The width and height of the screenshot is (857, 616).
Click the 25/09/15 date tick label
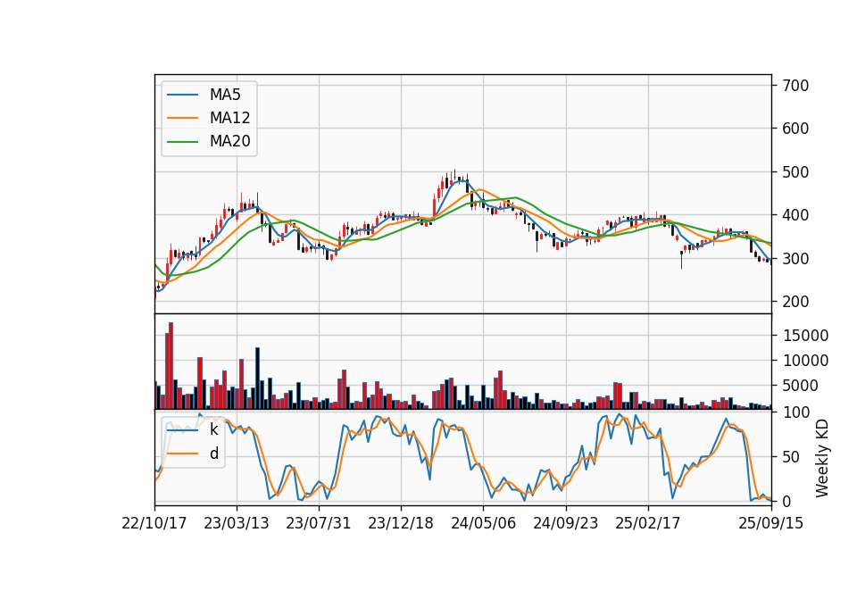[x=770, y=523]
